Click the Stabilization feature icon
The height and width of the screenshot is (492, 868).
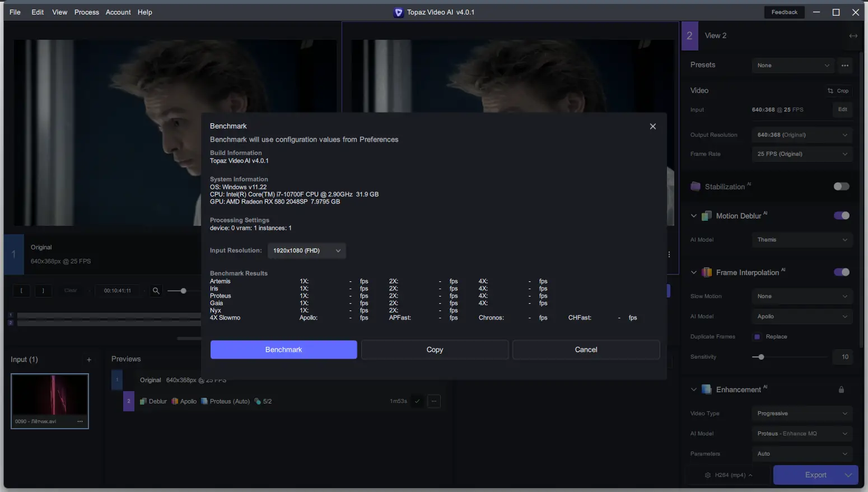696,187
